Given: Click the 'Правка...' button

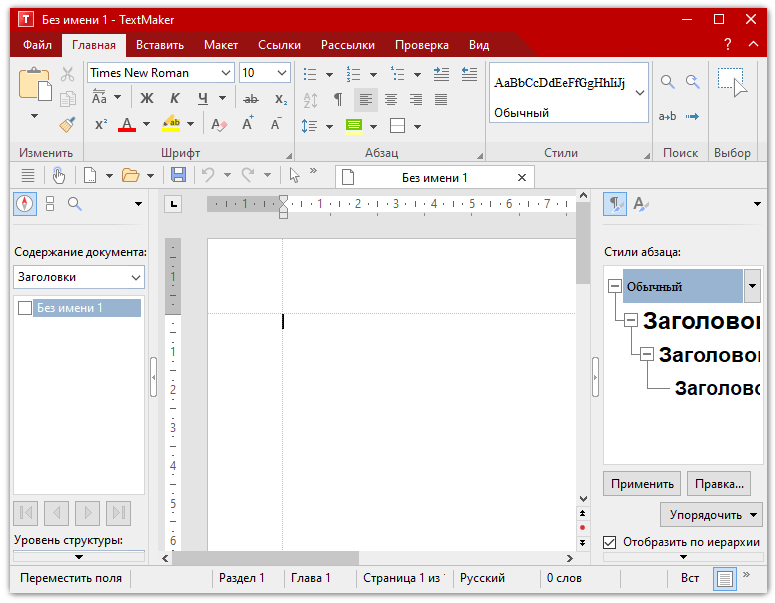Looking at the screenshot, I should tap(718, 484).
